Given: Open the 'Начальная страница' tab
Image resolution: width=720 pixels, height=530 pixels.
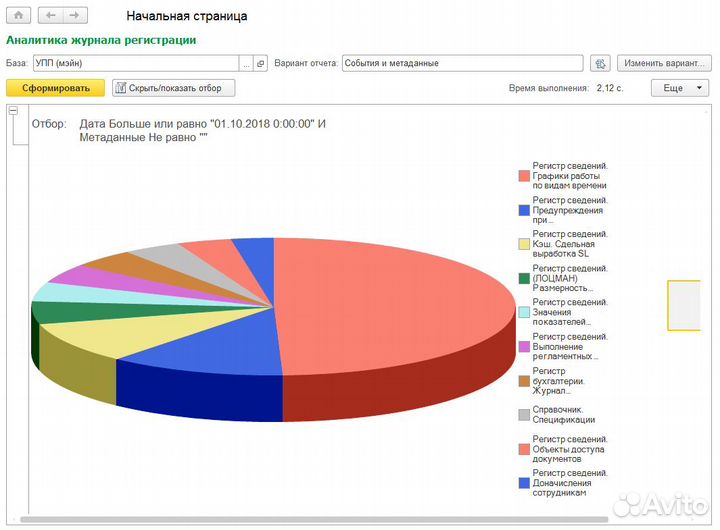Looking at the screenshot, I should [x=186, y=16].
